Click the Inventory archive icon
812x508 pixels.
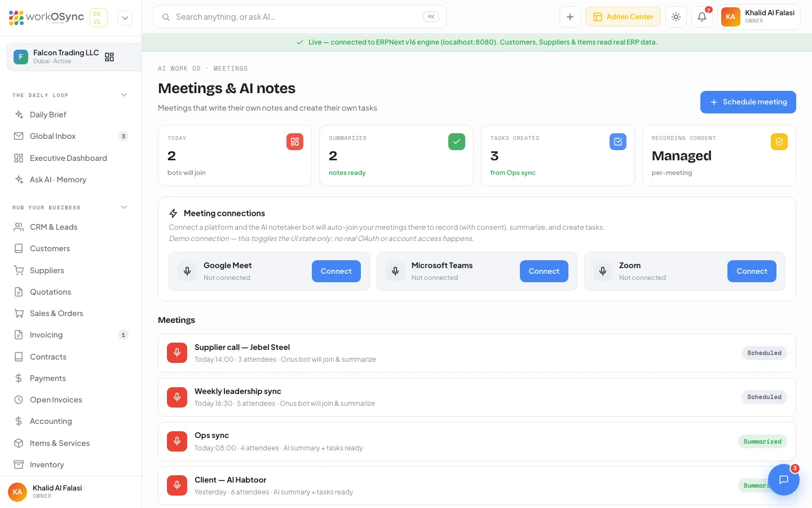pyautogui.click(x=19, y=465)
